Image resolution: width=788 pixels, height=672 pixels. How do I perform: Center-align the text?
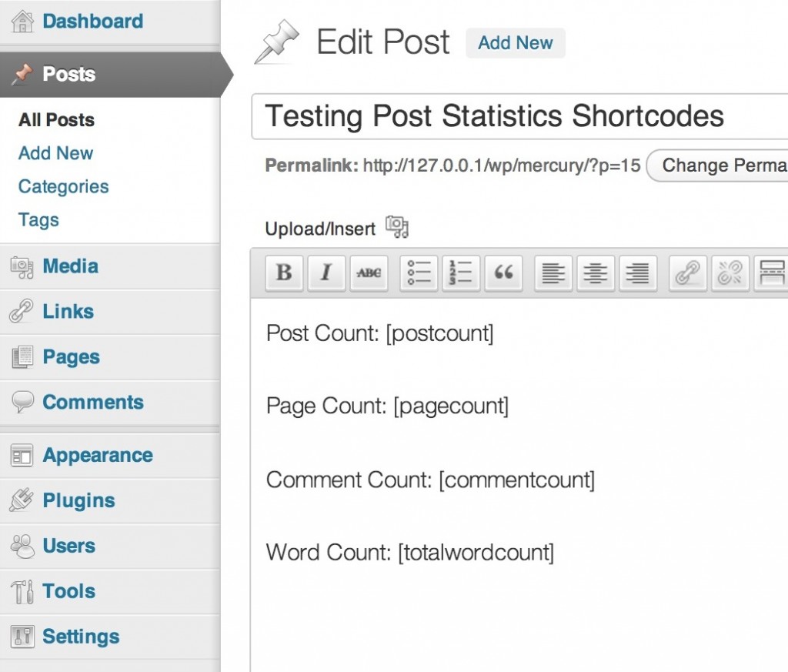(x=596, y=272)
